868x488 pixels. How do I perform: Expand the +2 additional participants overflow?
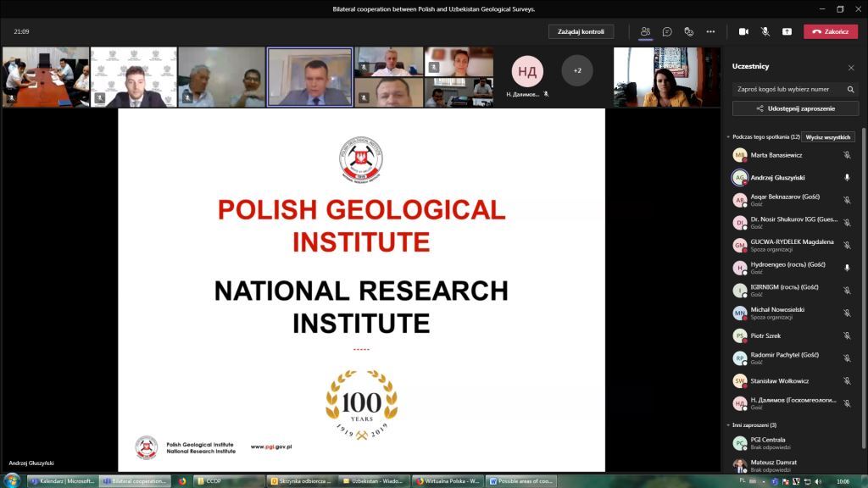[576, 71]
